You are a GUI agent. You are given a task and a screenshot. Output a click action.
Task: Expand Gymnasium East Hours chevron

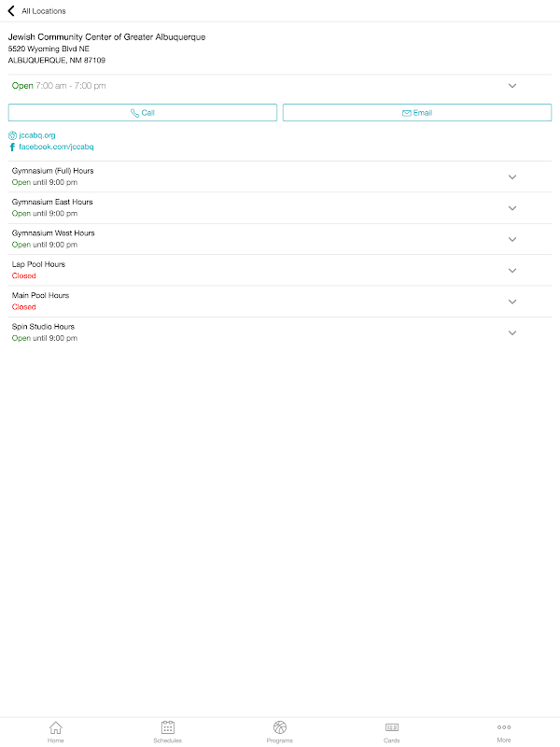512,208
